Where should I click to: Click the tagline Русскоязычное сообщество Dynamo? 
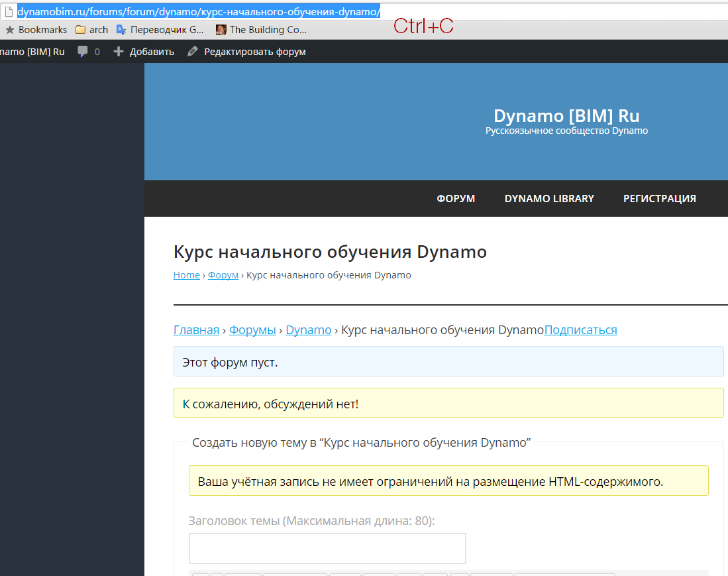pyautogui.click(x=566, y=131)
